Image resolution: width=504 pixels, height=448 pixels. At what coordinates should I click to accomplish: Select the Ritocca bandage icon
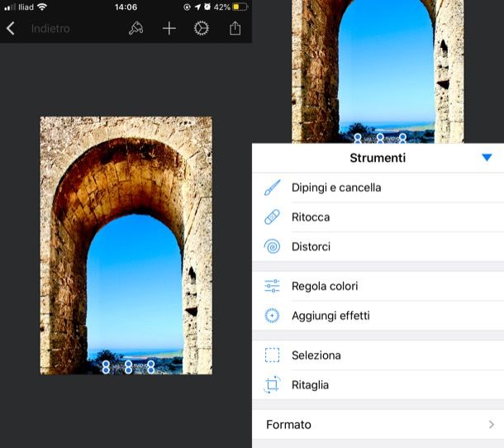[x=272, y=217]
